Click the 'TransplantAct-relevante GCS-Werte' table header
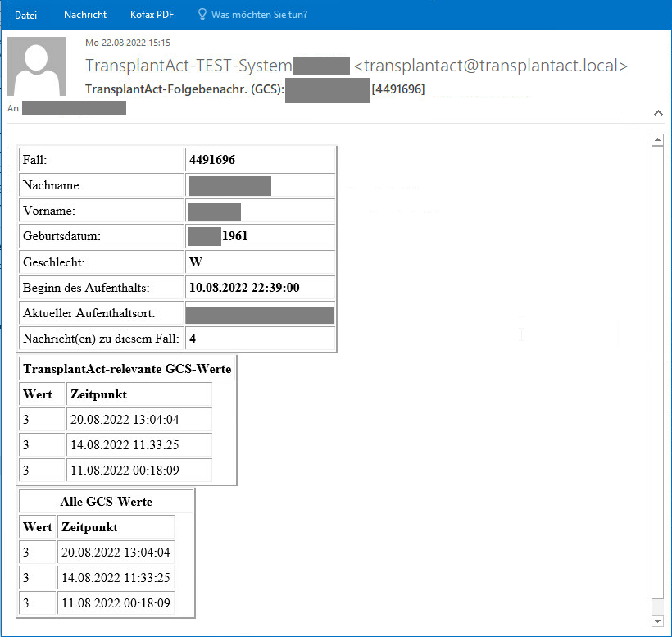 [127, 369]
